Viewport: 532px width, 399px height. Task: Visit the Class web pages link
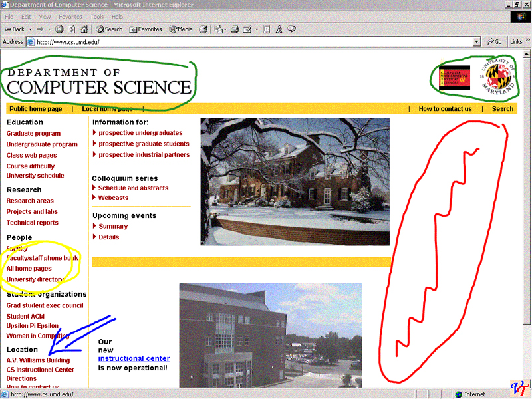pyautogui.click(x=31, y=155)
